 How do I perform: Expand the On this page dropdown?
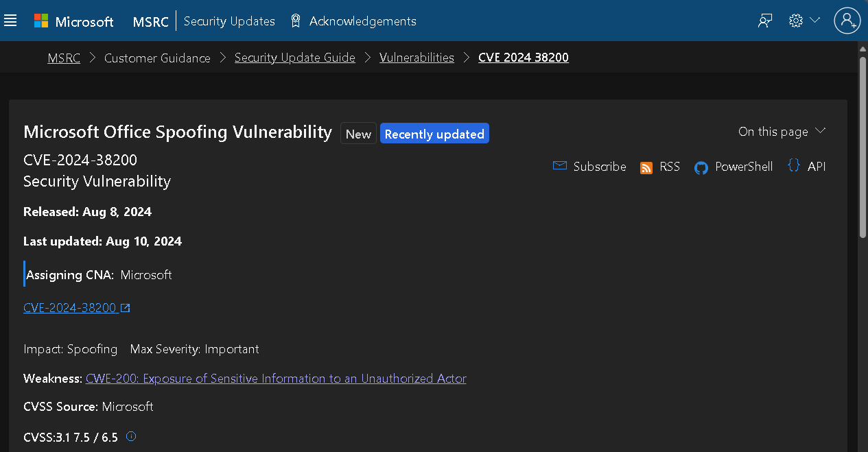(782, 131)
